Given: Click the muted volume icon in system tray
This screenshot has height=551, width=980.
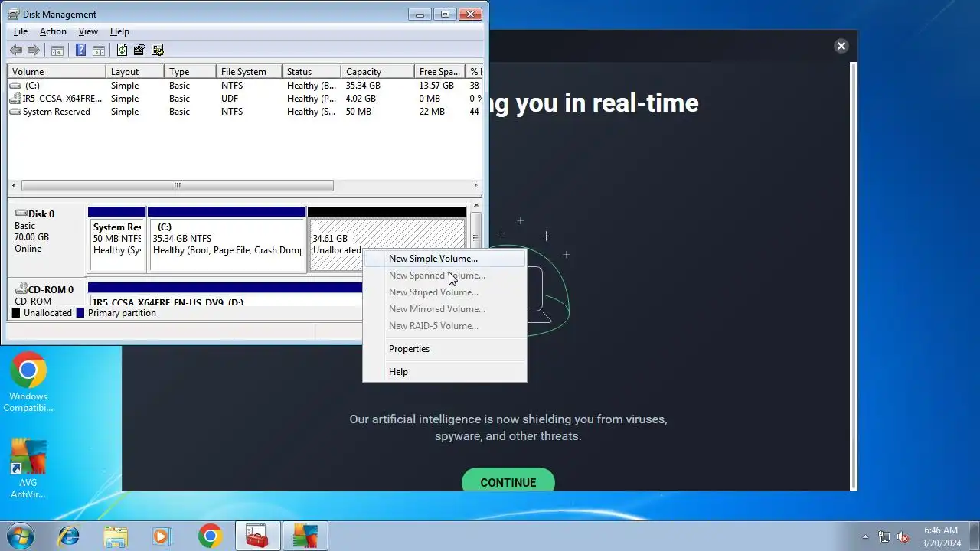Looking at the screenshot, I should (x=903, y=536).
